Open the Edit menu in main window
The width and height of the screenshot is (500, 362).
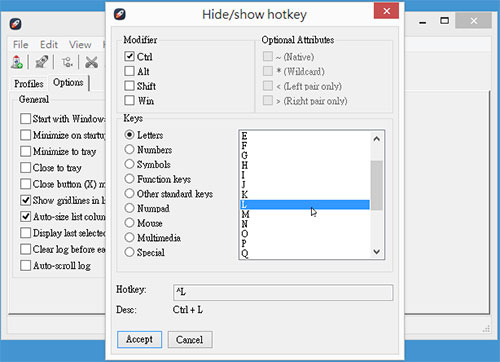click(x=49, y=44)
